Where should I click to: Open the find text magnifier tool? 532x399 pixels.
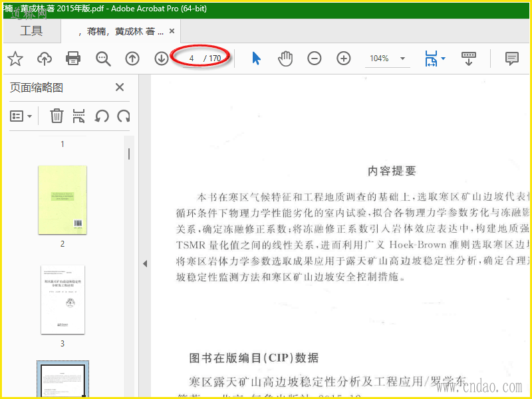[x=103, y=59]
